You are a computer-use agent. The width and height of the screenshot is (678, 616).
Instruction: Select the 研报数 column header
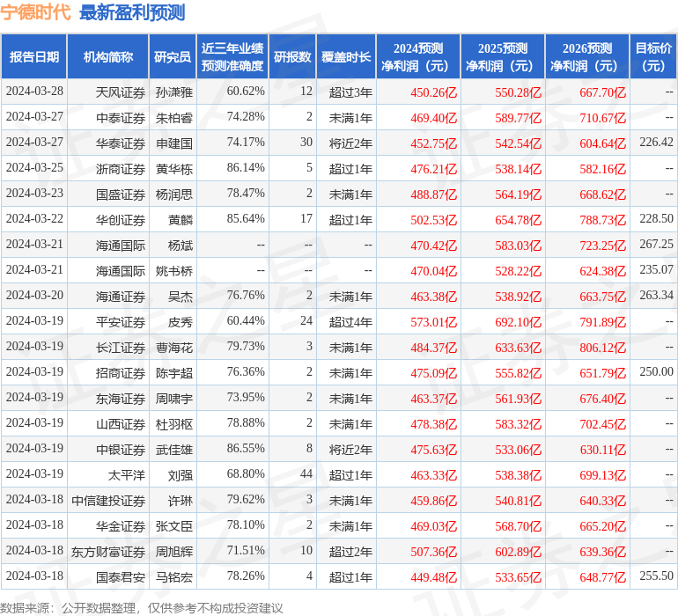(x=292, y=56)
